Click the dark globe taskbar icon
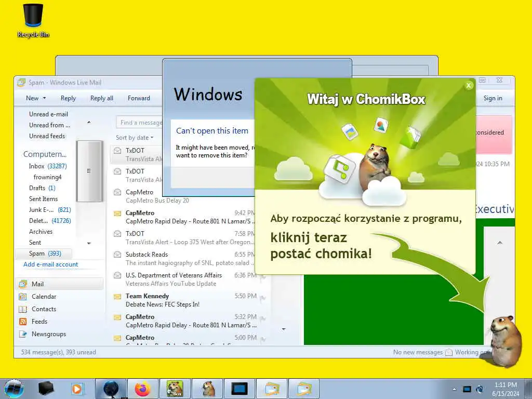Screen dimensions: 532x399 pos(111,389)
